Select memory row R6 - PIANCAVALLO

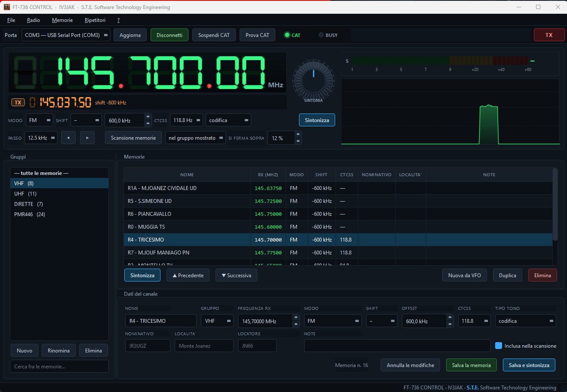pos(338,214)
